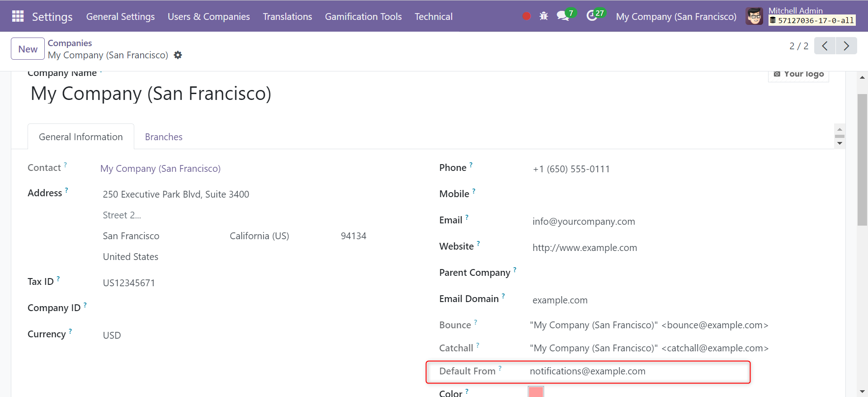
Task: Show help tooltip for Mobile
Action: point(474,191)
